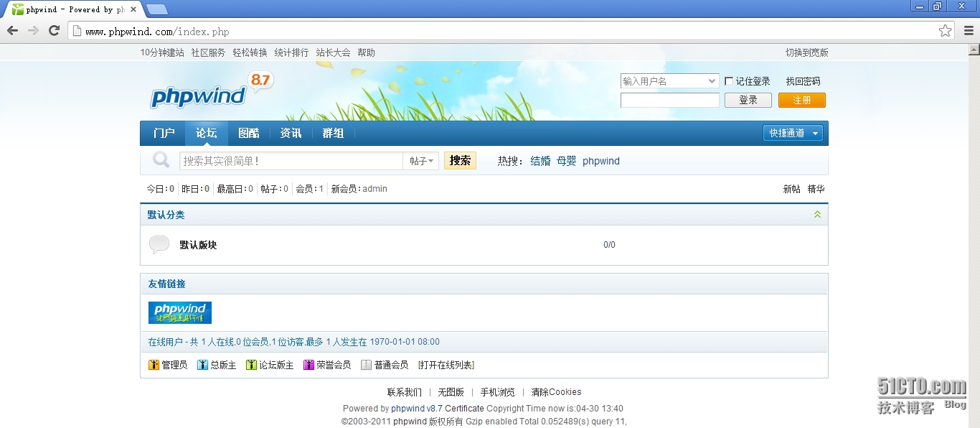Click 无图版 footer link

[451, 392]
